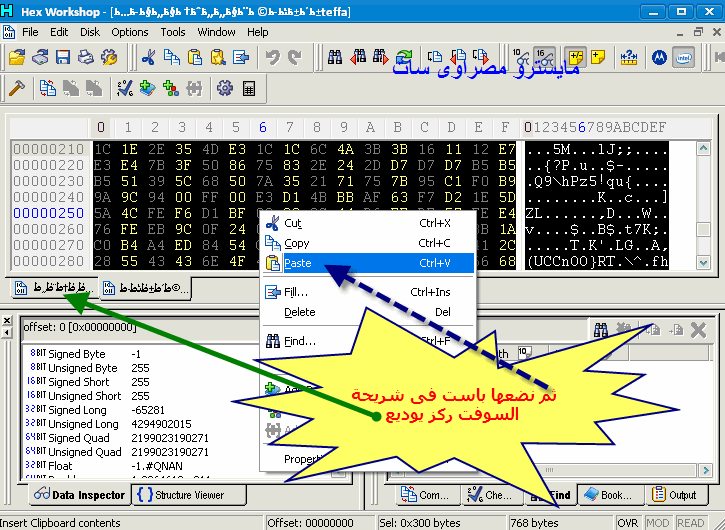Click the Undo arrow icon

273,57
